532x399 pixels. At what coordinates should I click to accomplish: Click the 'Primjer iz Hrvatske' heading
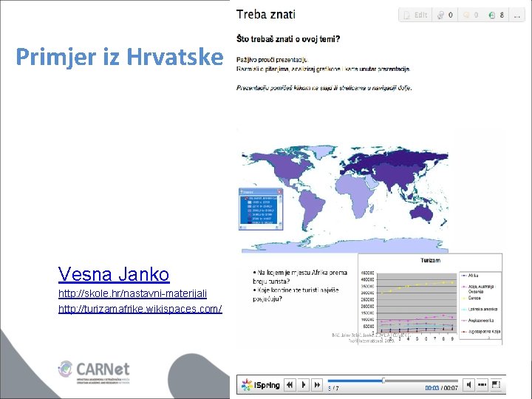[120, 57]
